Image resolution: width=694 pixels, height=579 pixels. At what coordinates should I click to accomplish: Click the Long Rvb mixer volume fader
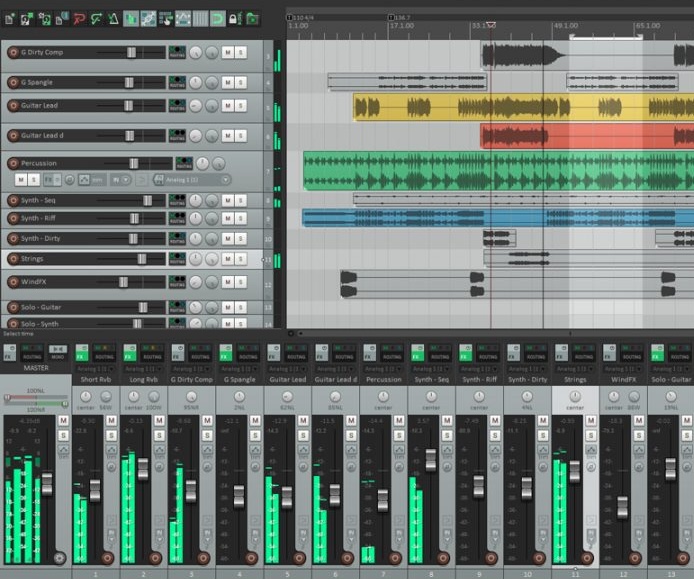point(143,469)
